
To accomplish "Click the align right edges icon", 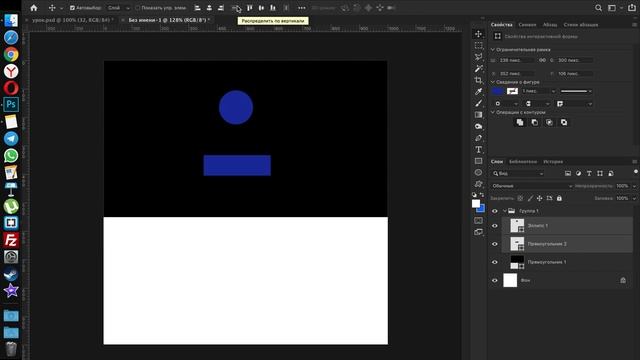I will pos(221,8).
